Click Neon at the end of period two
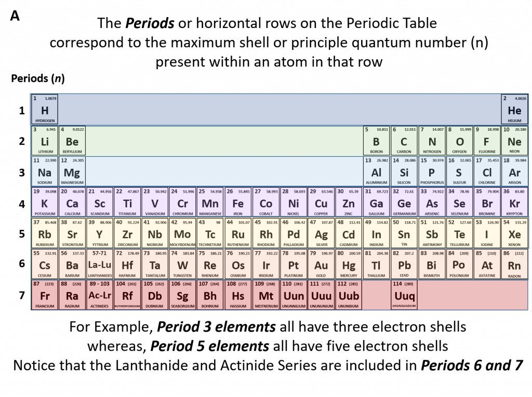532x397 pixels. click(515, 140)
